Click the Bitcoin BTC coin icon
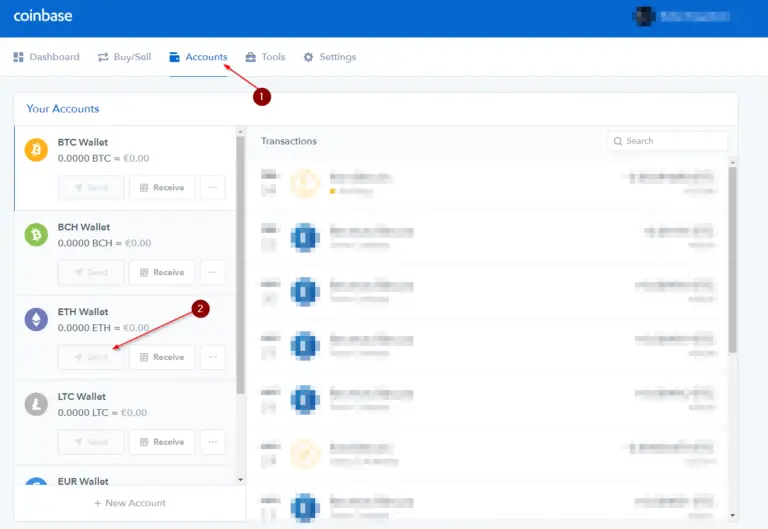 (36, 150)
